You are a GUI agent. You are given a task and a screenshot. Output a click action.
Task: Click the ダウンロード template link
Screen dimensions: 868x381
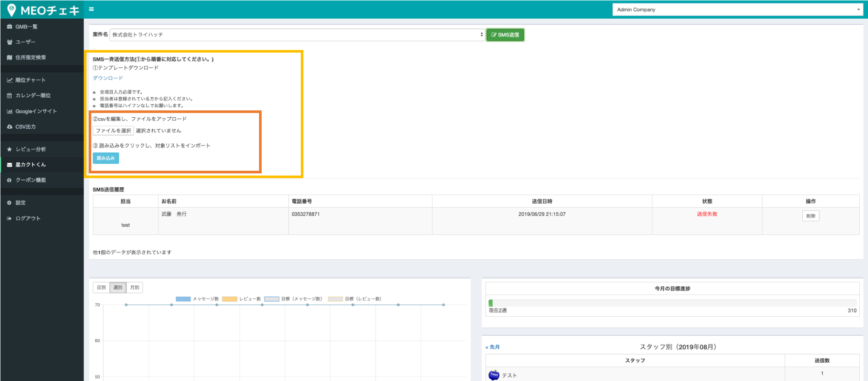coord(108,78)
